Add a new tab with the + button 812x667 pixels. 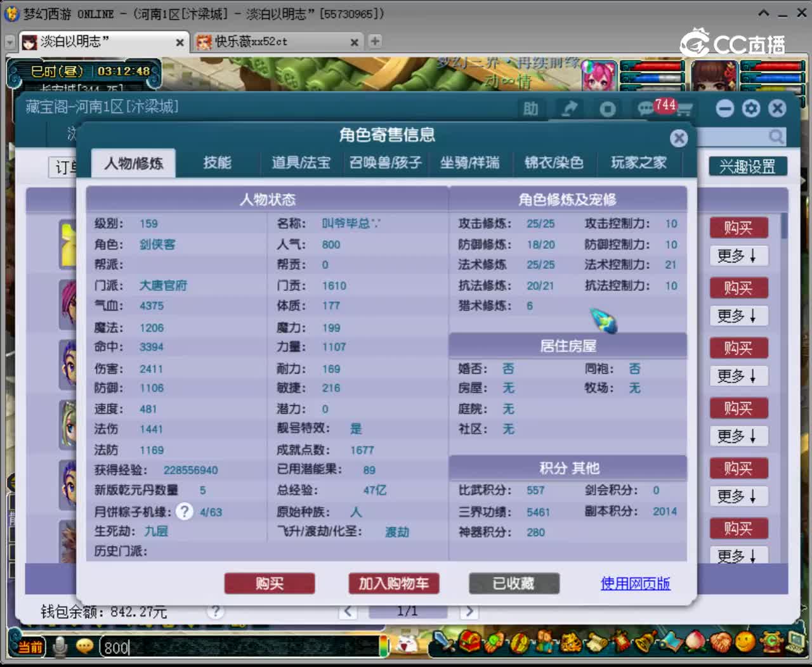pos(375,41)
